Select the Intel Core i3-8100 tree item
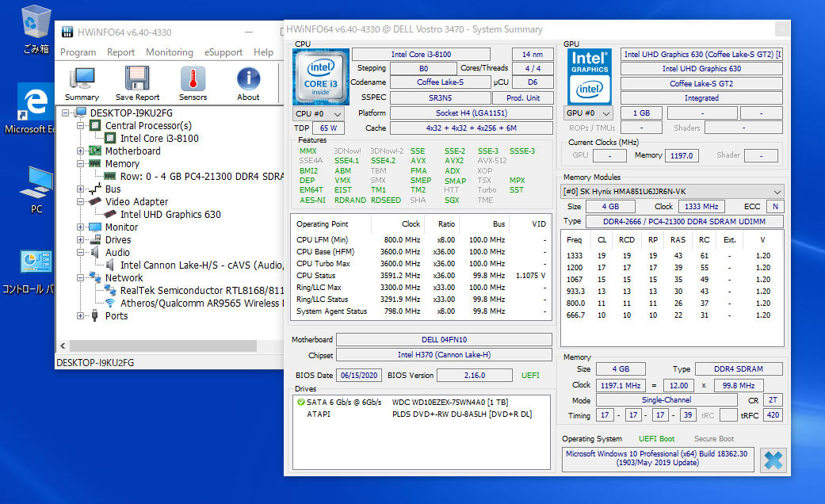 coord(159,139)
